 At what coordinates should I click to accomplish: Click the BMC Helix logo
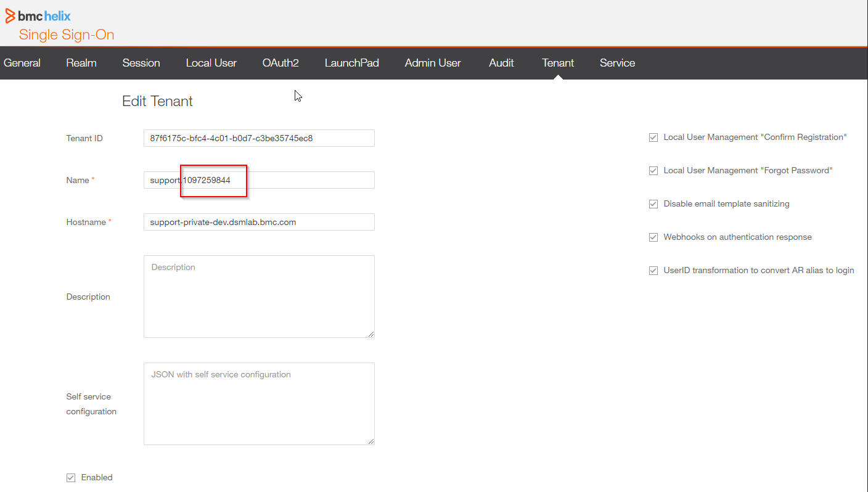pyautogui.click(x=38, y=16)
